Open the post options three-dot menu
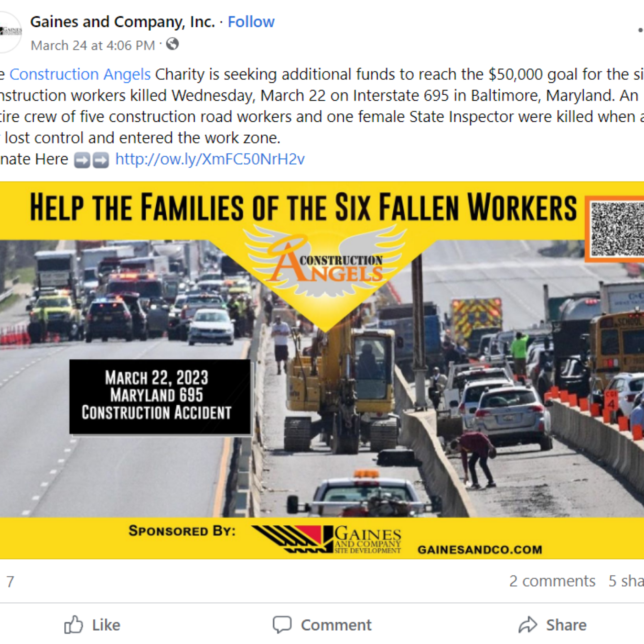 [x=640, y=30]
